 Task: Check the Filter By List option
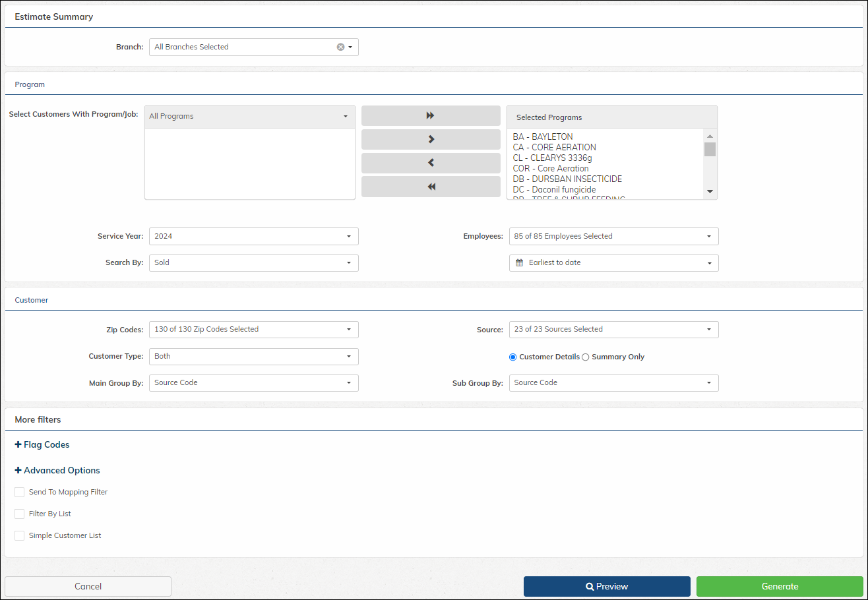tap(20, 514)
